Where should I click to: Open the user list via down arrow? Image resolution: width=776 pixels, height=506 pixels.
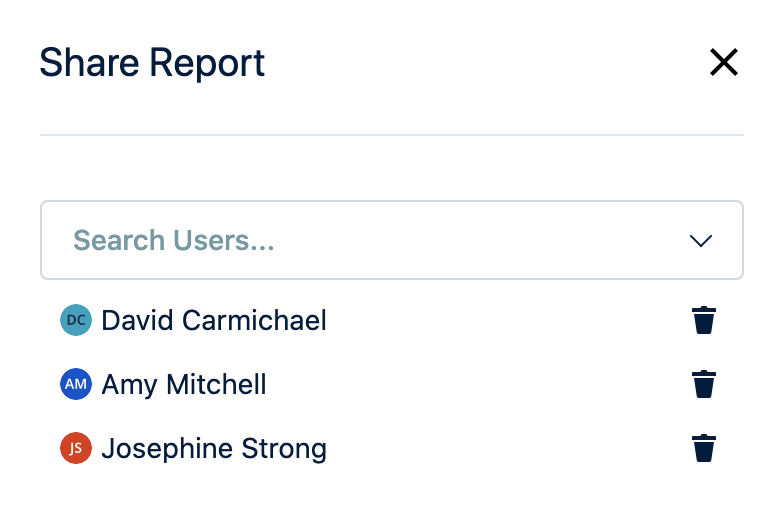point(700,241)
